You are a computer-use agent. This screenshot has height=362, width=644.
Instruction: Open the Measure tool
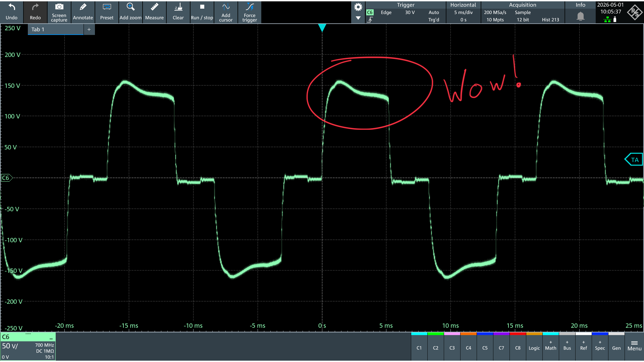(154, 12)
